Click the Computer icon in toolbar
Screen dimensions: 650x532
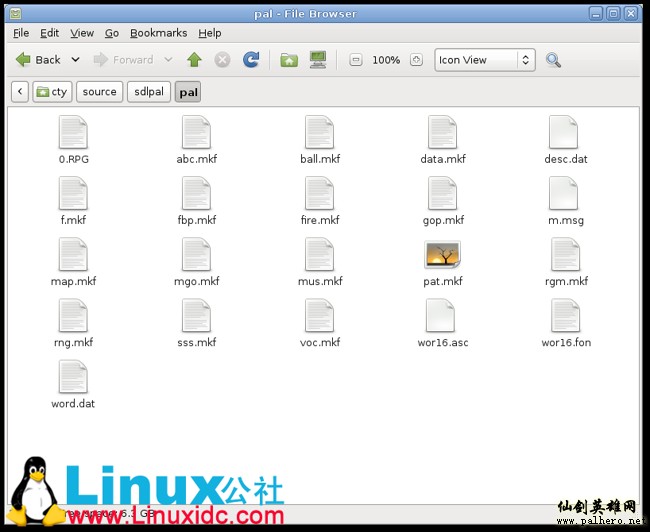click(x=318, y=60)
